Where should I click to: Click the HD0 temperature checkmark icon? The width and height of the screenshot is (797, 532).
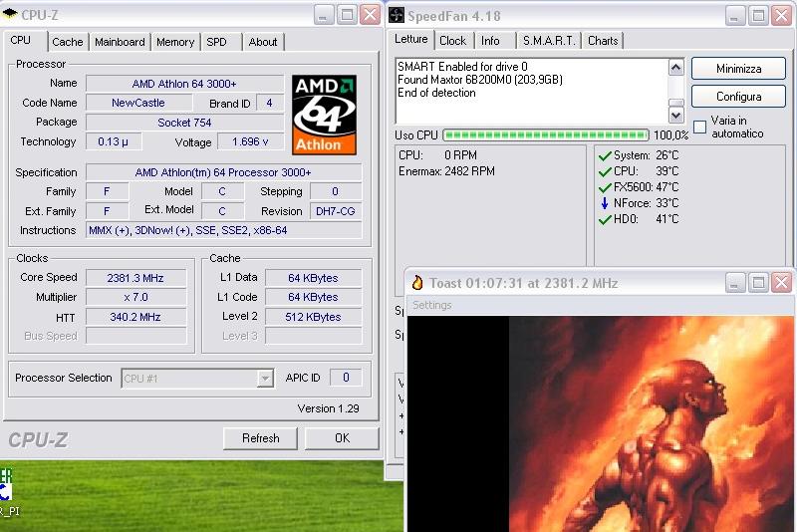[605, 219]
